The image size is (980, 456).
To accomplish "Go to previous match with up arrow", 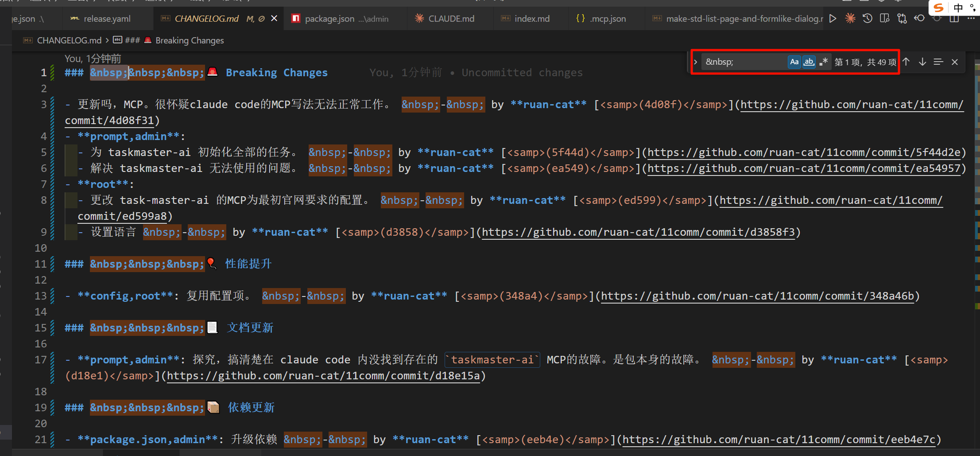I will click(906, 62).
